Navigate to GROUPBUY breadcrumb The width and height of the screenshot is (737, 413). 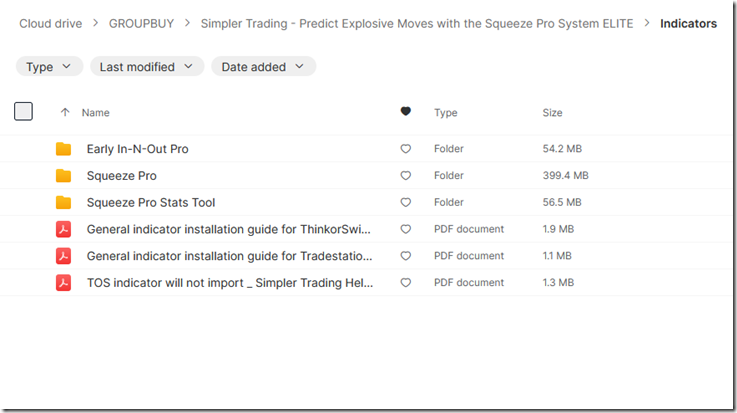coord(141,23)
